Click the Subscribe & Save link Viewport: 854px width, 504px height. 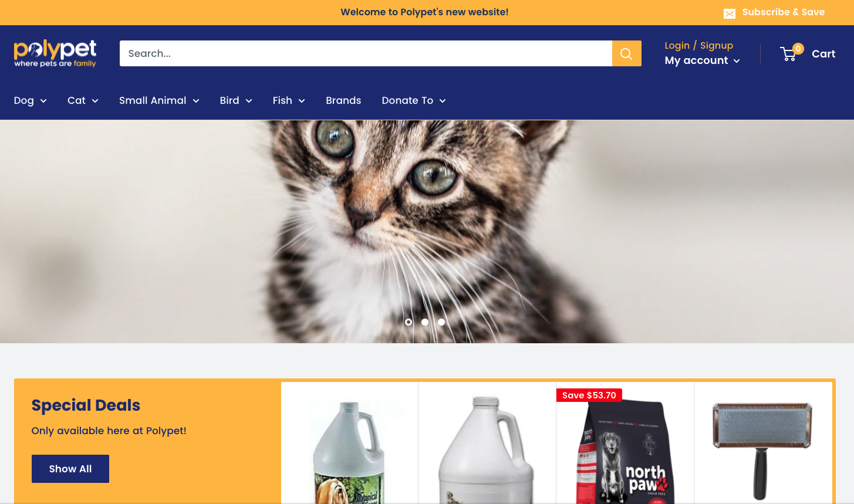click(783, 12)
